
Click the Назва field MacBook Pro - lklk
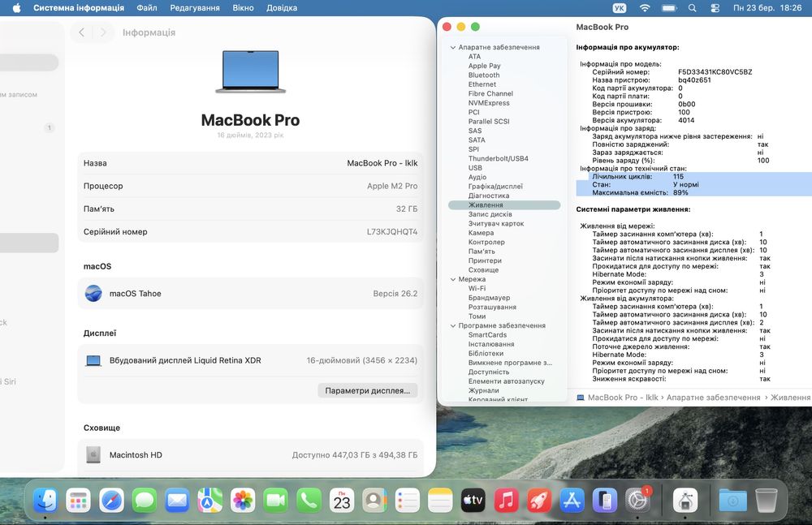[x=251, y=163]
